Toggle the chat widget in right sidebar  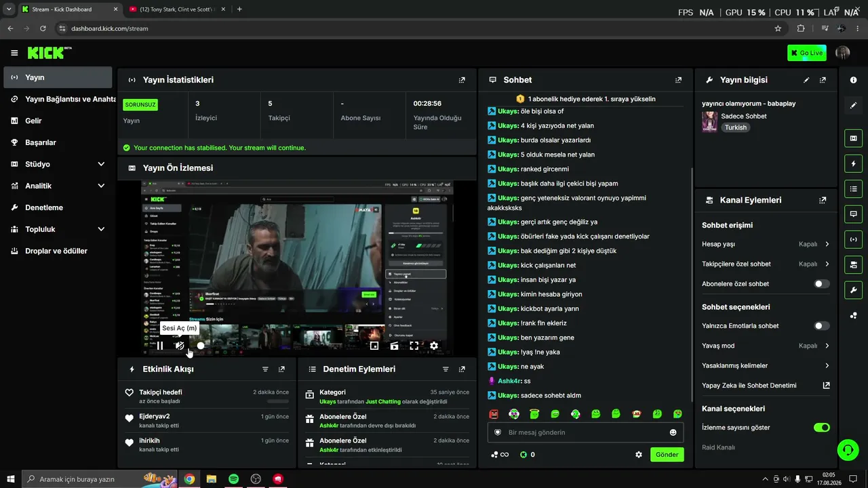point(853,213)
